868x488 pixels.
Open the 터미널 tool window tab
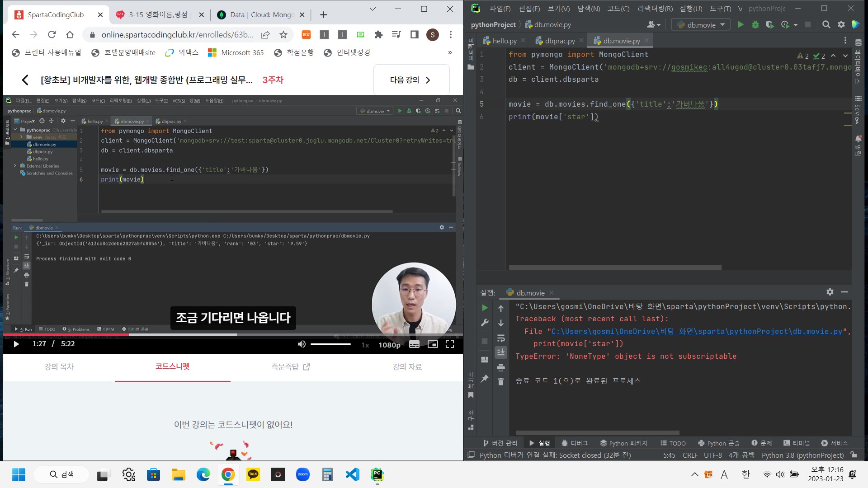point(797,443)
